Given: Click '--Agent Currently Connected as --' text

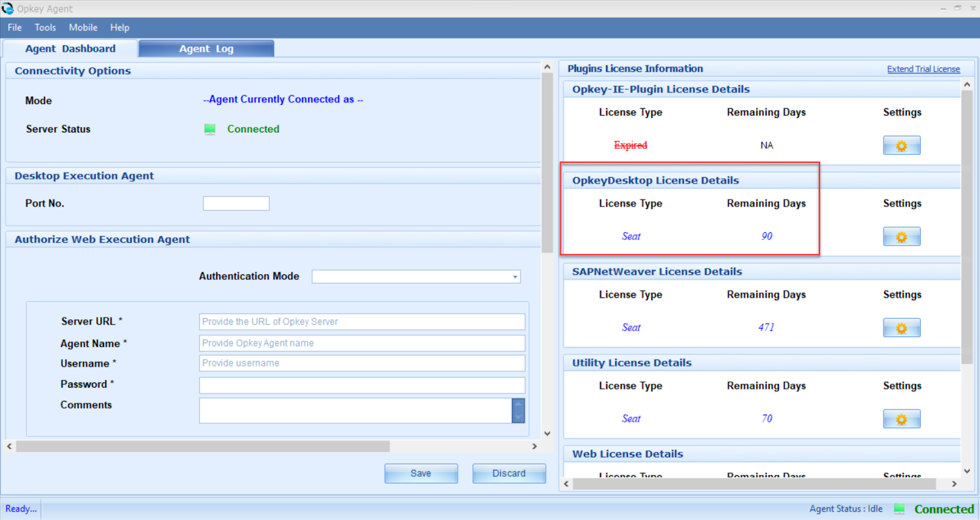Looking at the screenshot, I should pos(283,100).
